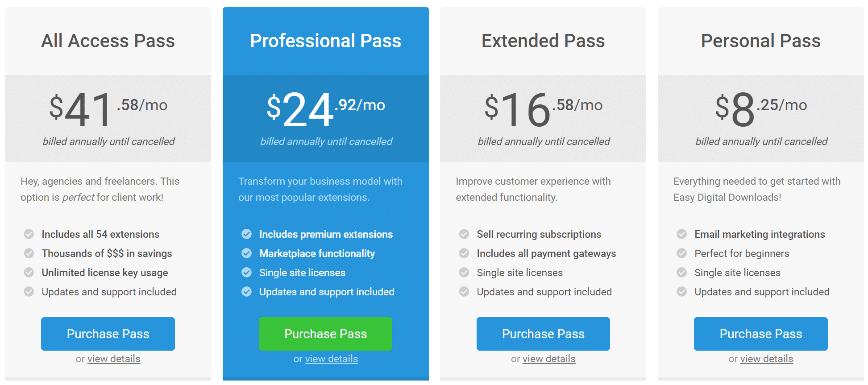Open view details under Professional Pass

pyautogui.click(x=331, y=359)
